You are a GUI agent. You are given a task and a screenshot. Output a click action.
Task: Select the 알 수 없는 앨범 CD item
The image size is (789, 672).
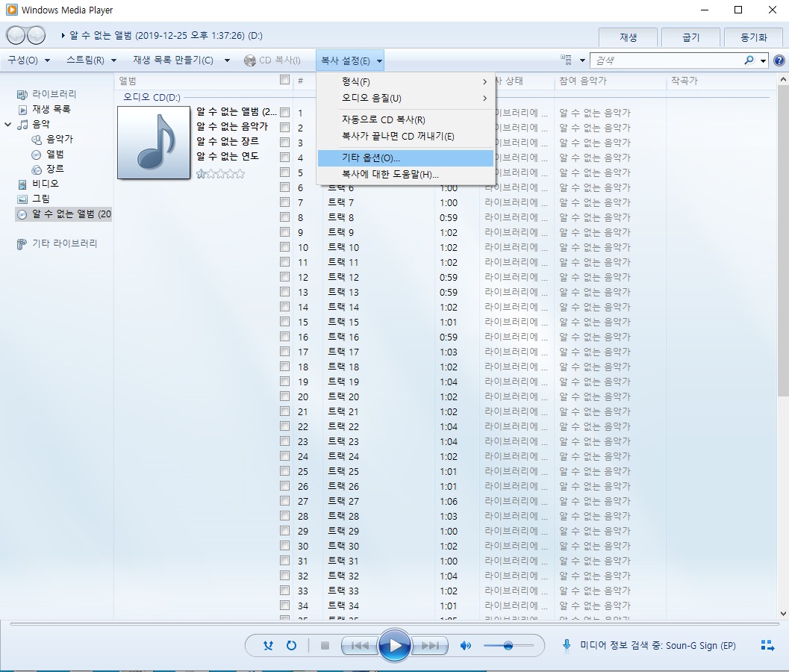(64, 214)
